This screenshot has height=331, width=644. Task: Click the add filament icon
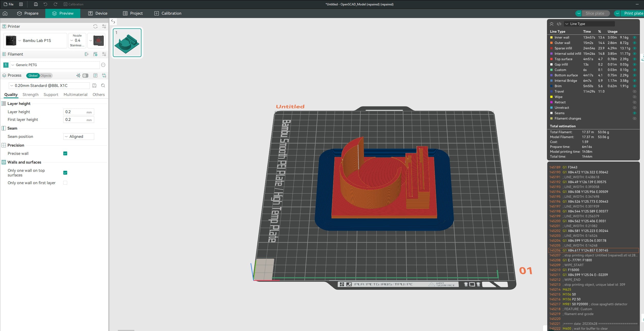86,54
